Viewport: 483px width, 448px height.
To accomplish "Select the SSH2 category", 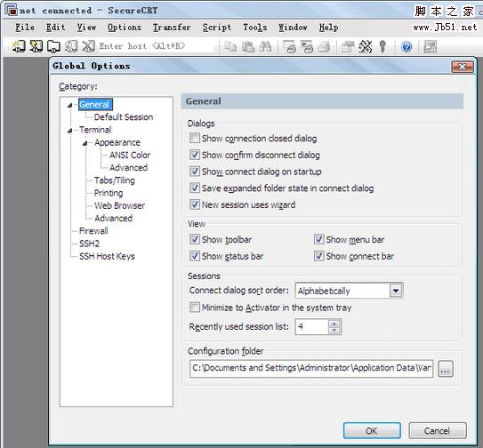I will click(x=89, y=244).
